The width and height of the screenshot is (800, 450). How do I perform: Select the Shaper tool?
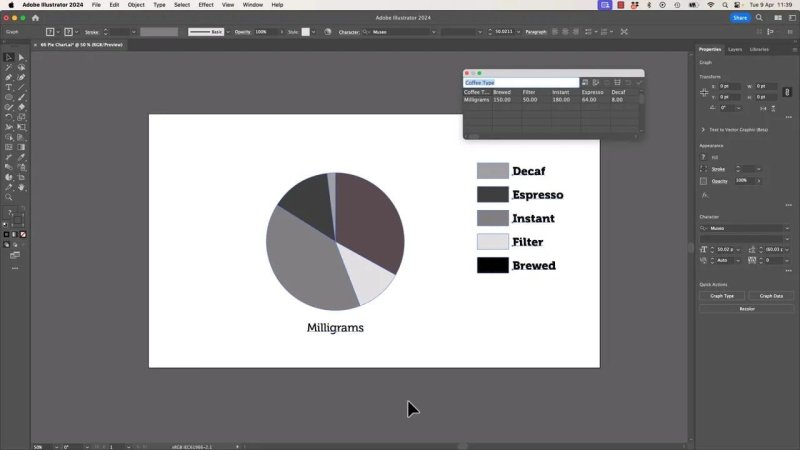pyautogui.click(x=9, y=107)
